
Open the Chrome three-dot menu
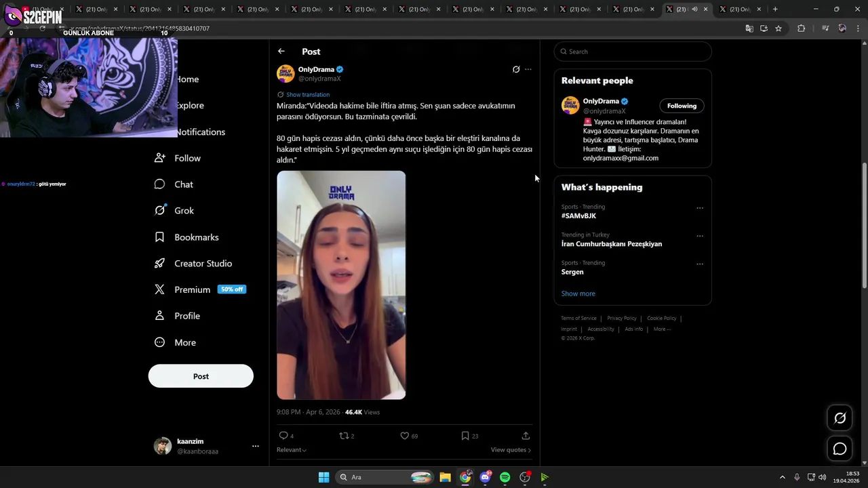pos(859,28)
